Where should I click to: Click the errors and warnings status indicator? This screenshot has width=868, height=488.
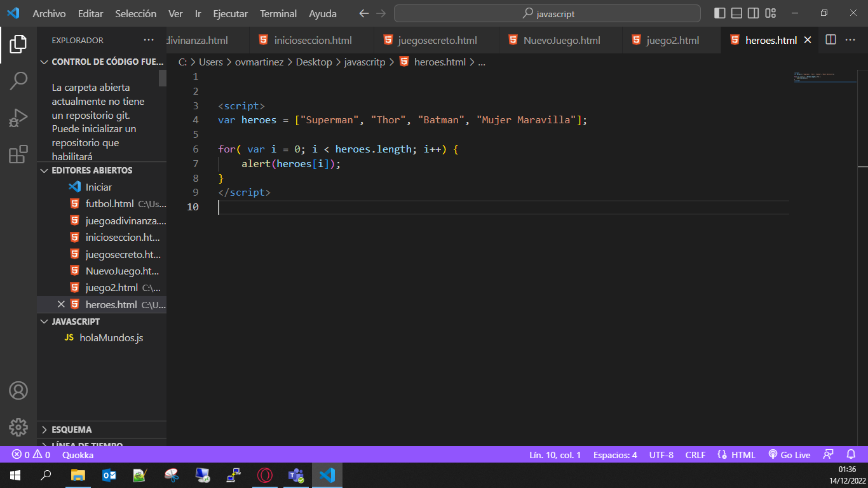coord(31,455)
